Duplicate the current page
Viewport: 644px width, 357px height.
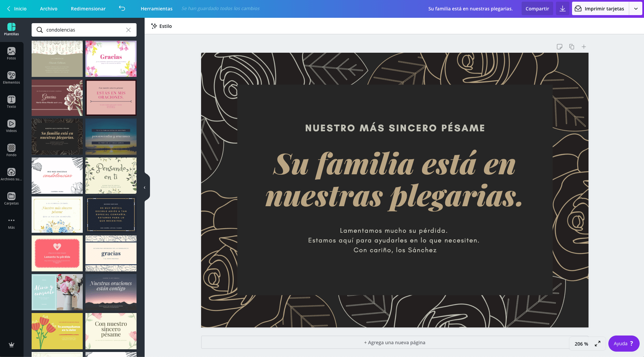click(572, 47)
